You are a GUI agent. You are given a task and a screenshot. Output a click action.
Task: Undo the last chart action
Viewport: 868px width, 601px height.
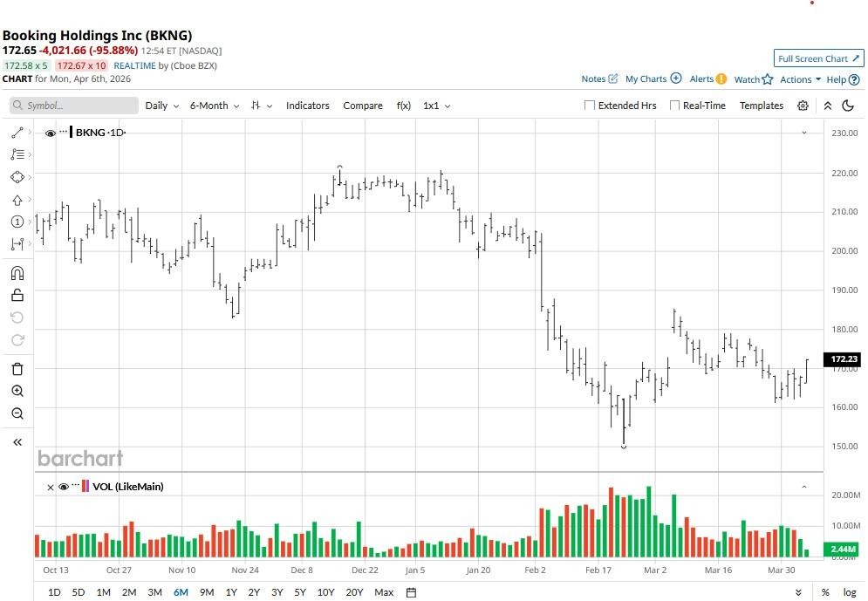[x=17, y=318]
